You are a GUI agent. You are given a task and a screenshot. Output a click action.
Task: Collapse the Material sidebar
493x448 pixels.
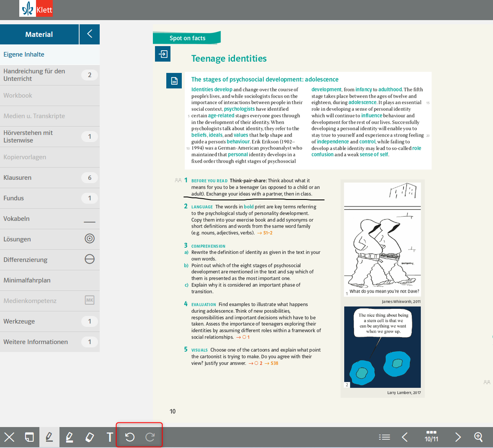(x=90, y=34)
